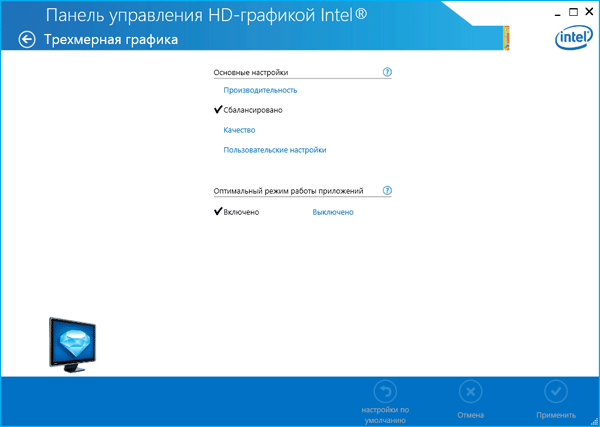Maximize the Intel control panel window
Image resolution: width=600 pixels, height=427 pixels.
(x=573, y=12)
